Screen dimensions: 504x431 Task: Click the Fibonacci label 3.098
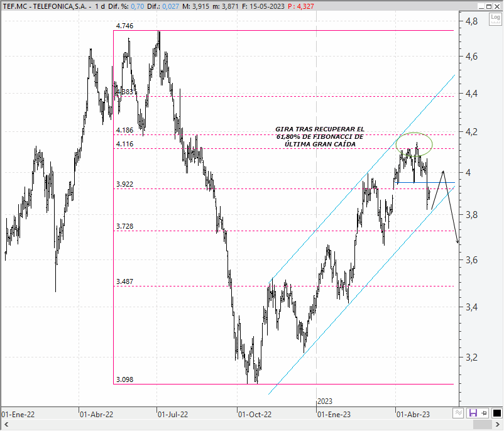[124, 379]
